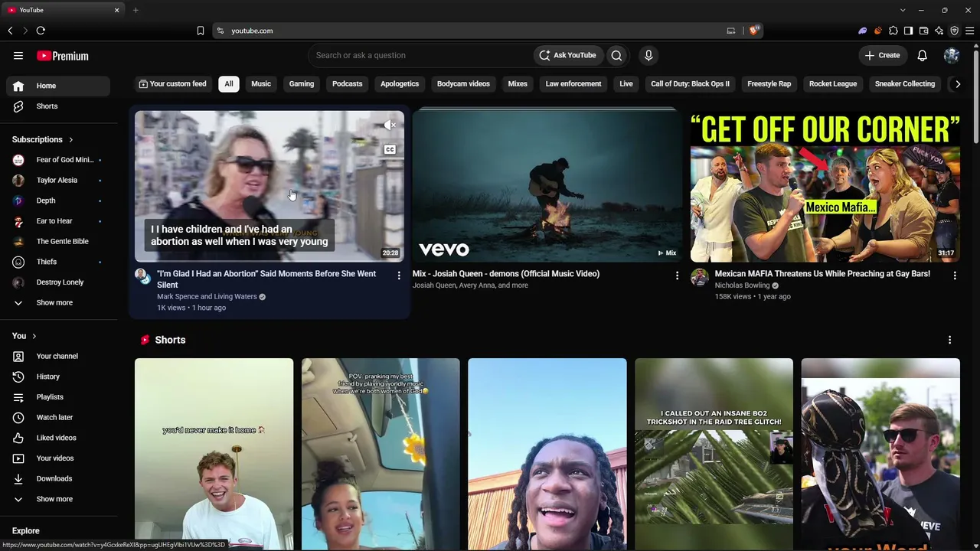This screenshot has height=551, width=980.
Task: Filter feed by Apologetics chip
Action: (x=400, y=83)
